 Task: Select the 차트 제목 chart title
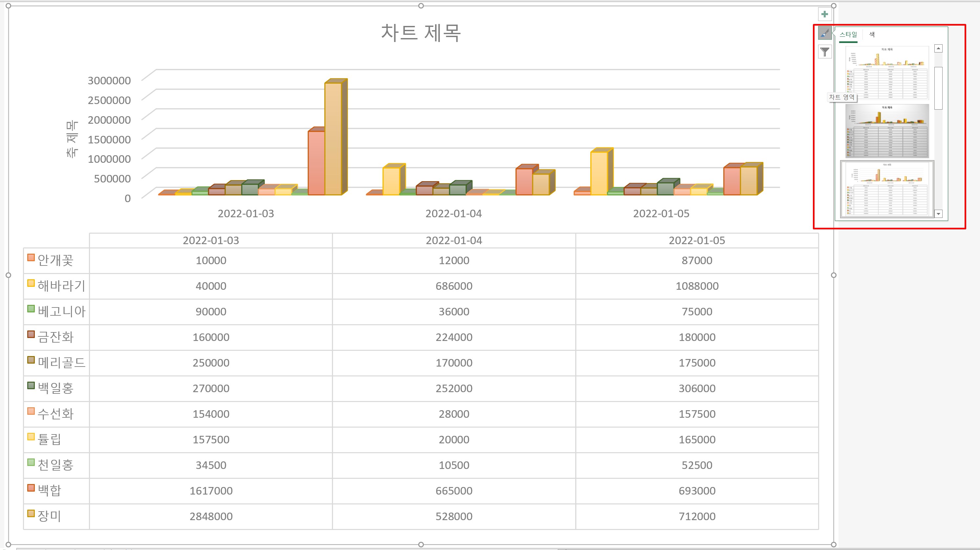coord(421,33)
